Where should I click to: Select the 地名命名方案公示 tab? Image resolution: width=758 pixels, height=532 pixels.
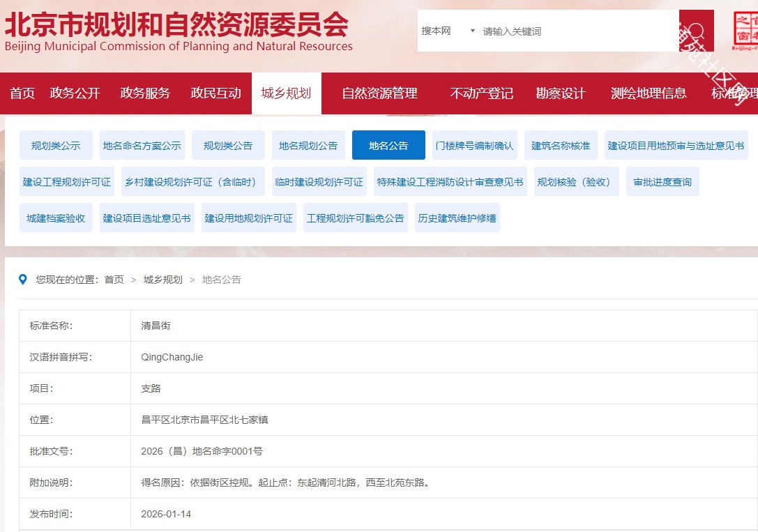click(x=142, y=146)
